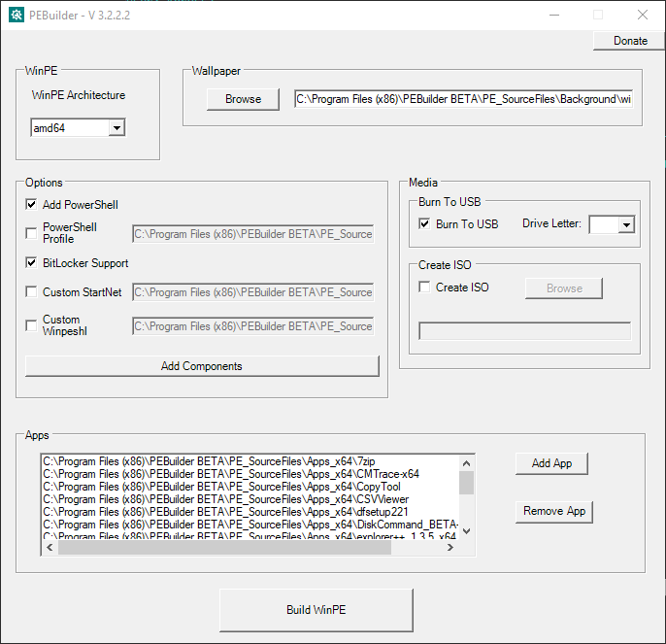The width and height of the screenshot is (666, 644).
Task: Select the dfsetup221 app entry
Action: [250, 512]
